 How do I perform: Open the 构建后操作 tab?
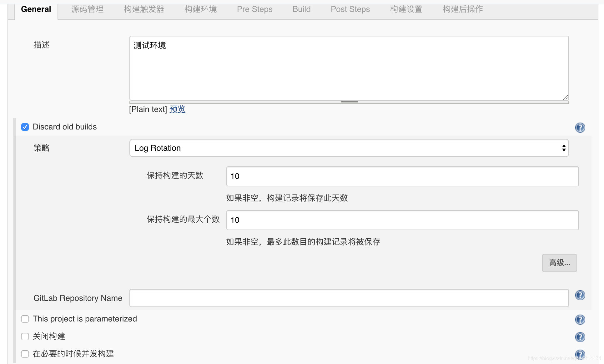(x=462, y=9)
